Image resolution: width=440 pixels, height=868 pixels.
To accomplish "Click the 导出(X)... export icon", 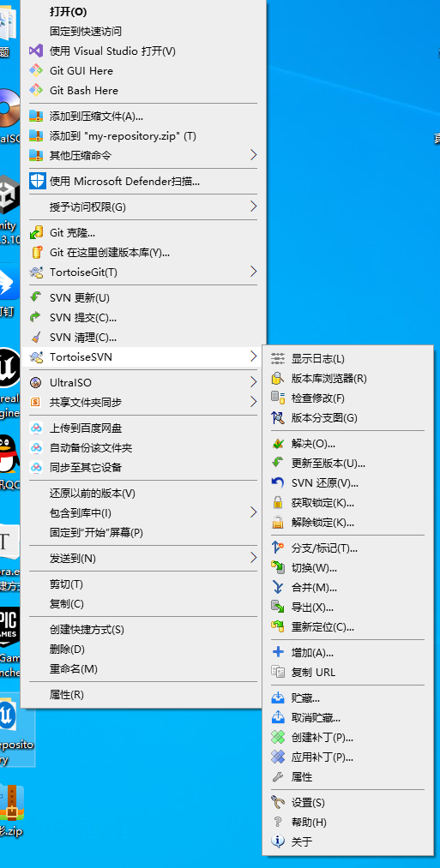I will [277, 608].
